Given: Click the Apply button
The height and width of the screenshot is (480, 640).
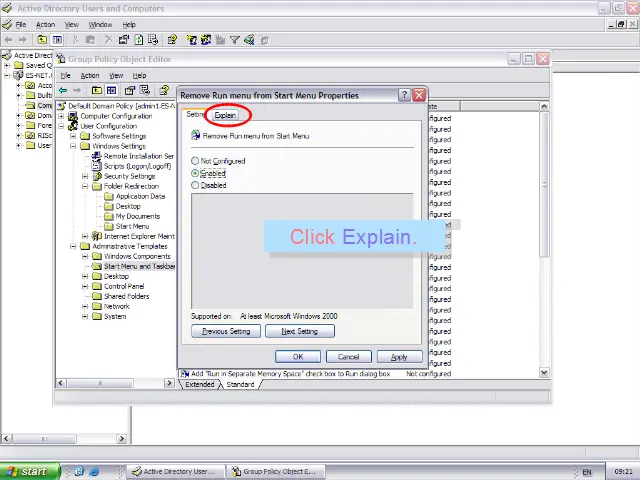Looking at the screenshot, I should tap(399, 357).
